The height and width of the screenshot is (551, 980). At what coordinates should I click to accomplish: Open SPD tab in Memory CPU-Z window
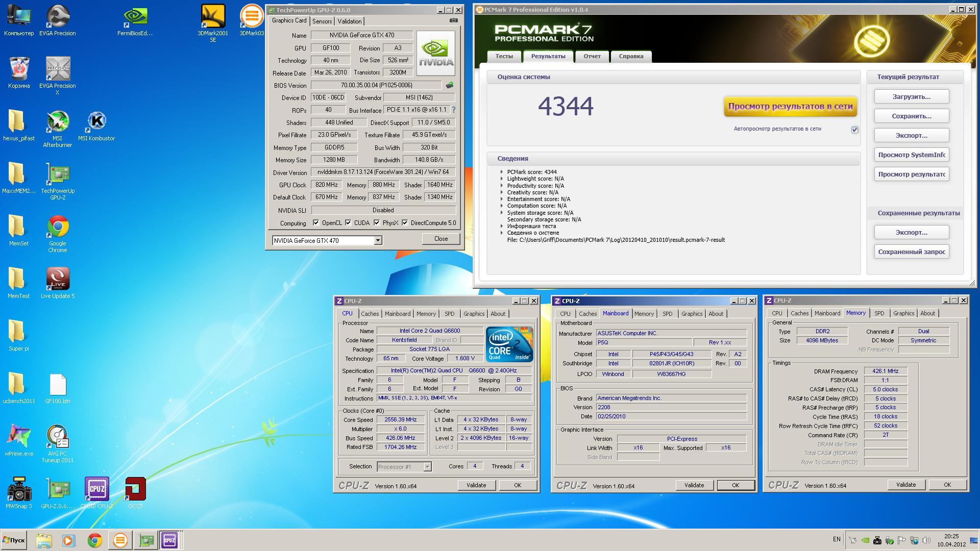click(x=879, y=313)
